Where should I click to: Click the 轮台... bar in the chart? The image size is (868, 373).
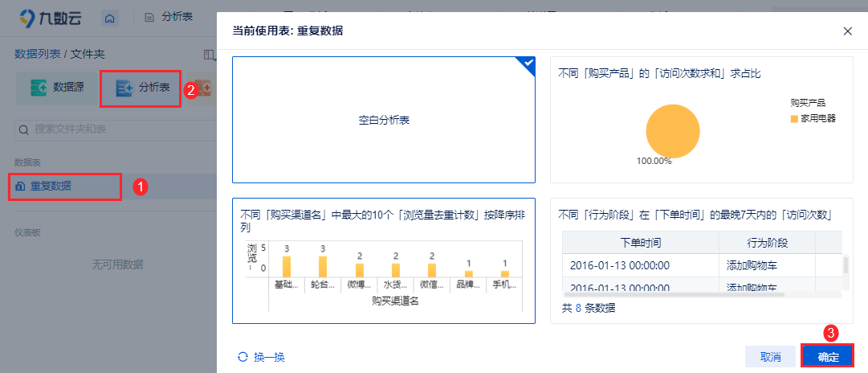pyautogui.click(x=323, y=266)
